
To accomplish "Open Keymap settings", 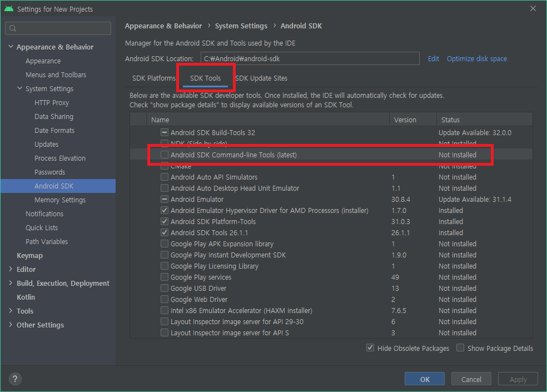I will point(29,256).
